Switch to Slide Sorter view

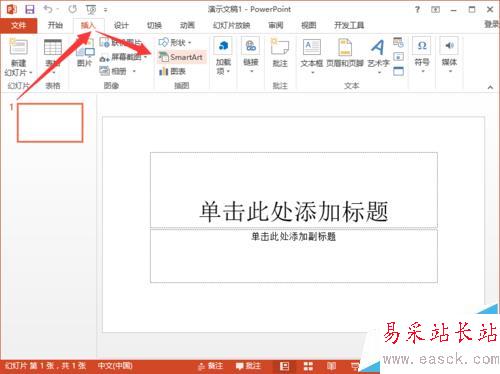308,366
